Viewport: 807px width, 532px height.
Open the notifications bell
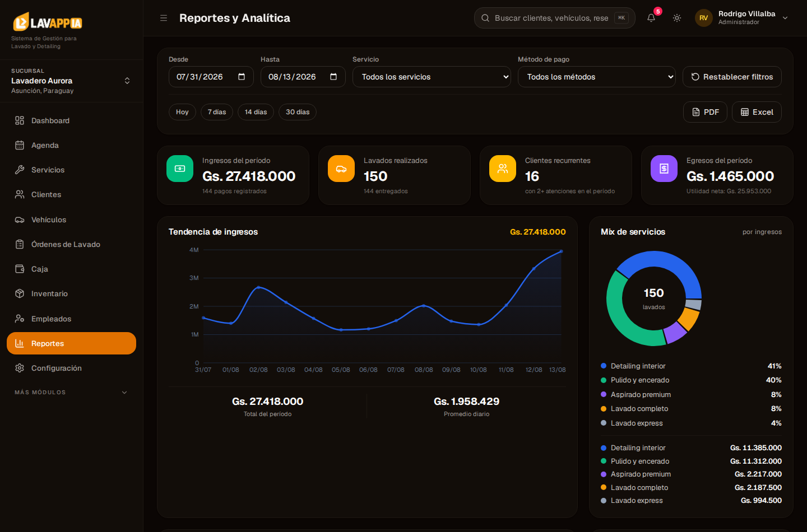(651, 18)
